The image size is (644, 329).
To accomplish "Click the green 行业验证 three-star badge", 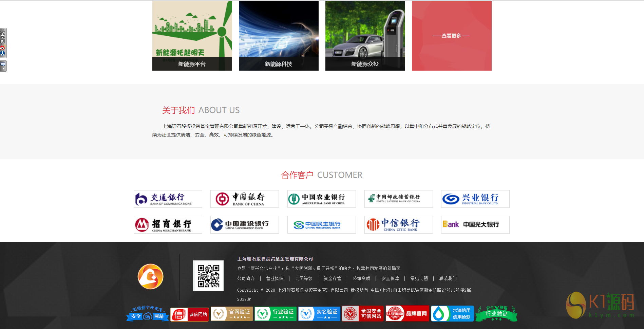I will tap(276, 314).
